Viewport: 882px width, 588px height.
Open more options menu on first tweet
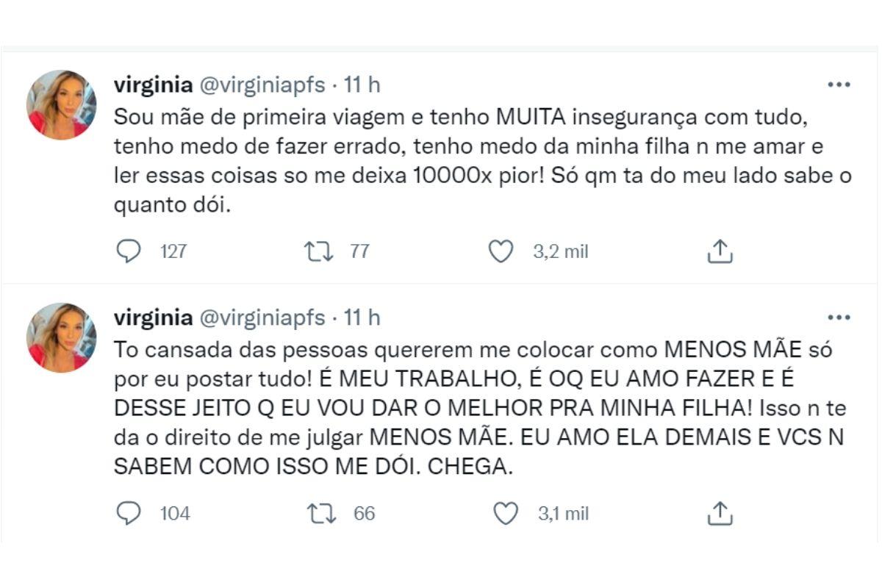(x=839, y=85)
